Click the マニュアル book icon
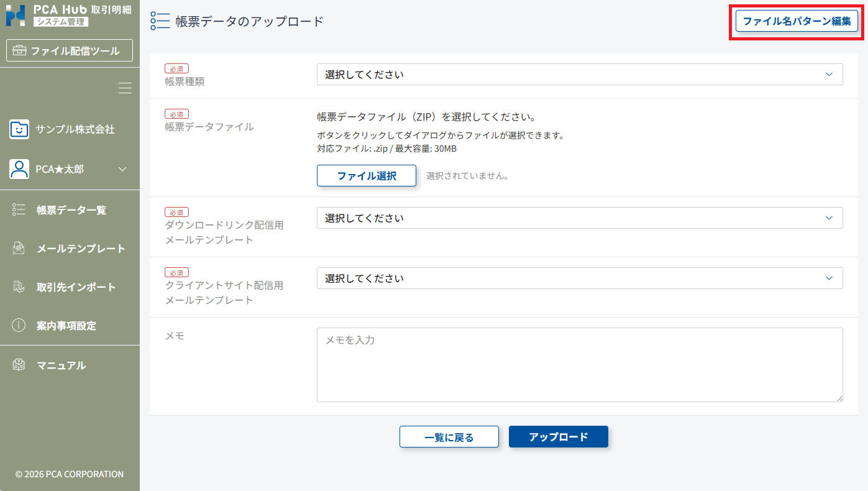 [19, 365]
